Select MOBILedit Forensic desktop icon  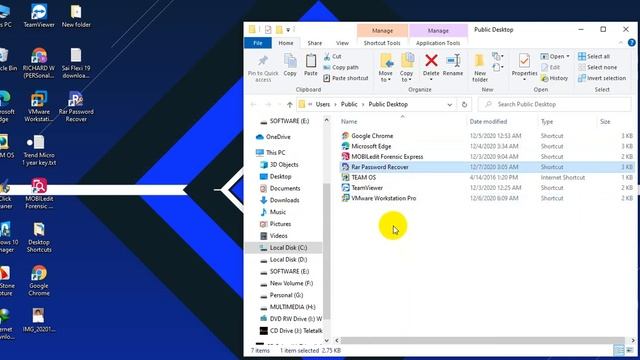(39, 194)
